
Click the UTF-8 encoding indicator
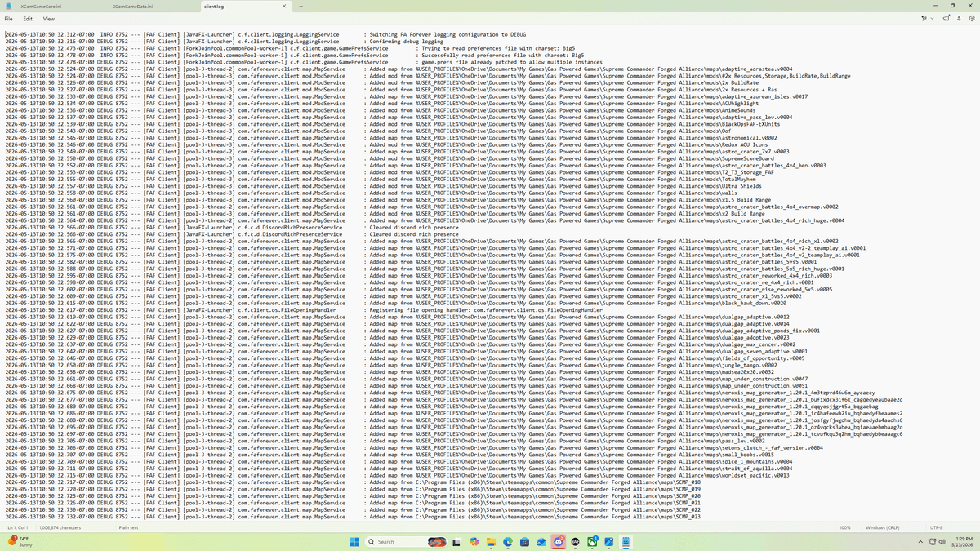coord(936,527)
